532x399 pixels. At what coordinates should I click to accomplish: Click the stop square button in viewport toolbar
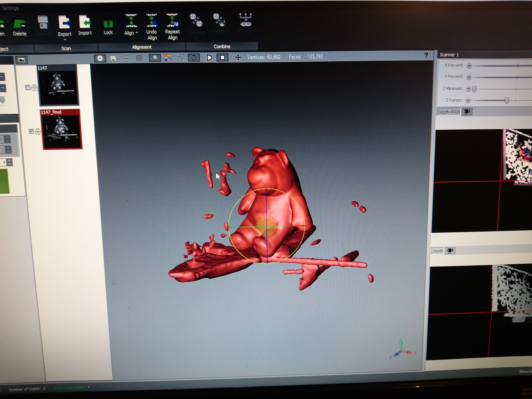(222, 57)
